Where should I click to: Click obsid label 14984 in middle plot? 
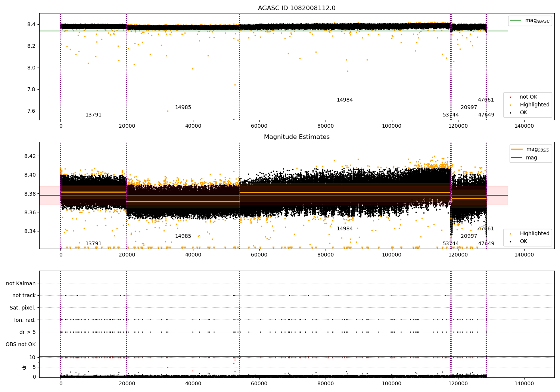(345, 229)
